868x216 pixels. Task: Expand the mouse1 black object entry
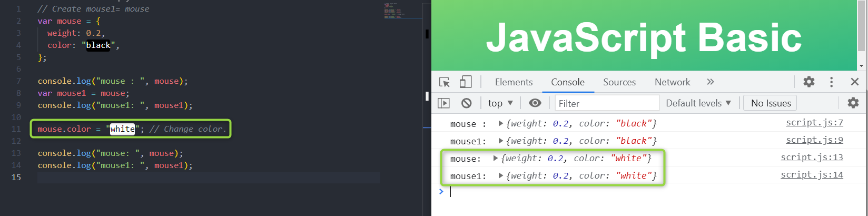[501, 141]
